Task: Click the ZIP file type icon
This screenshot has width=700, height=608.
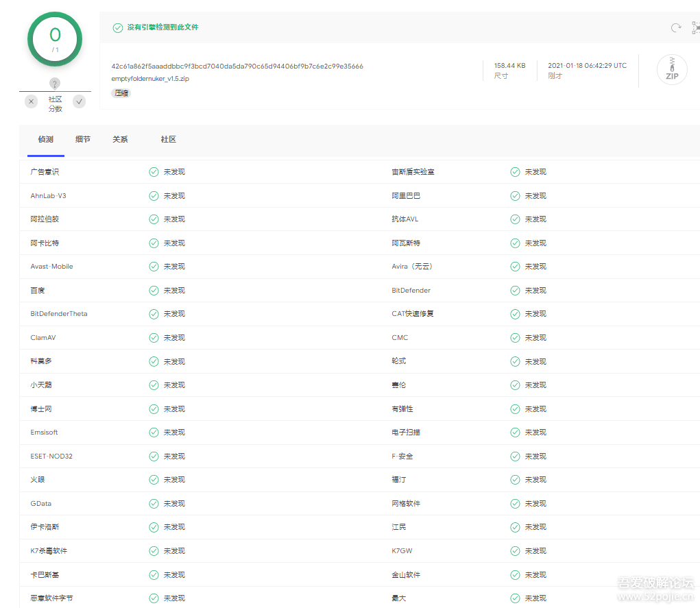Action: pos(671,70)
